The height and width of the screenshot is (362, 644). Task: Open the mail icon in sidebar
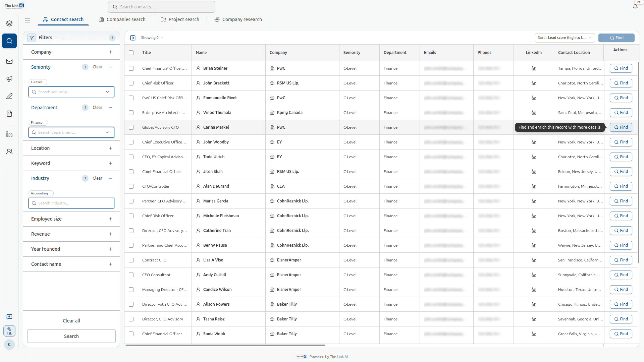point(9,61)
